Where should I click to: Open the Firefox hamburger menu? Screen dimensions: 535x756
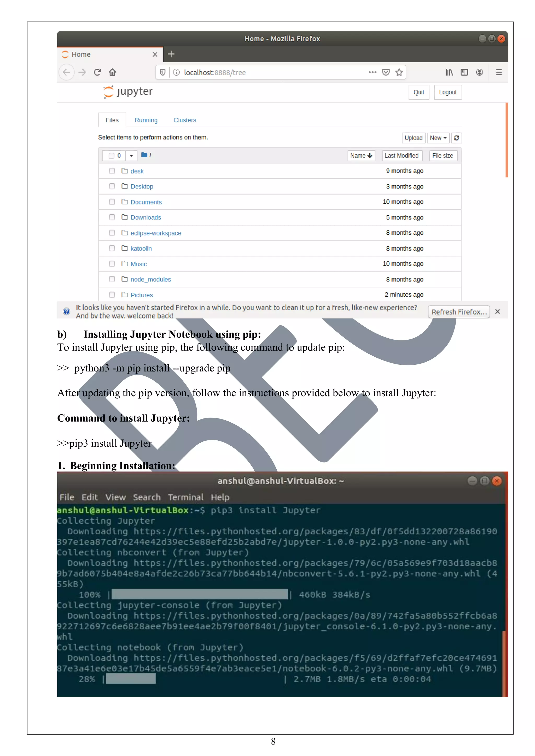[499, 72]
